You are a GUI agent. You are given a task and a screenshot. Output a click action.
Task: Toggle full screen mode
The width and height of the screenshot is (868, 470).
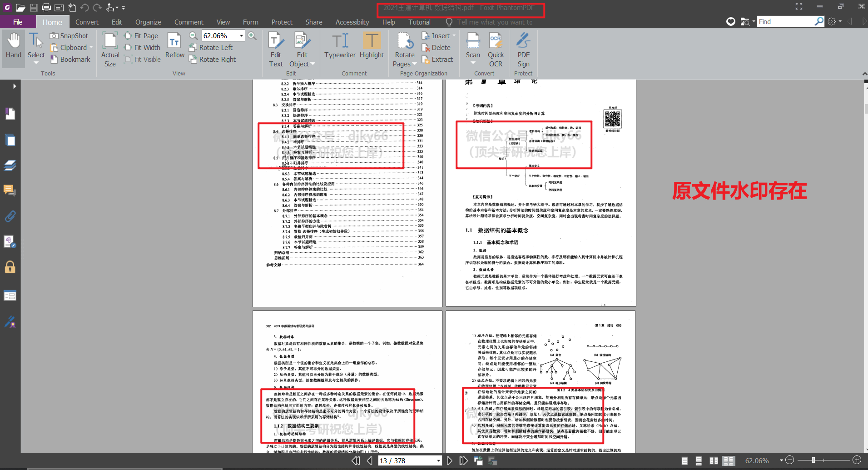(x=799, y=6)
